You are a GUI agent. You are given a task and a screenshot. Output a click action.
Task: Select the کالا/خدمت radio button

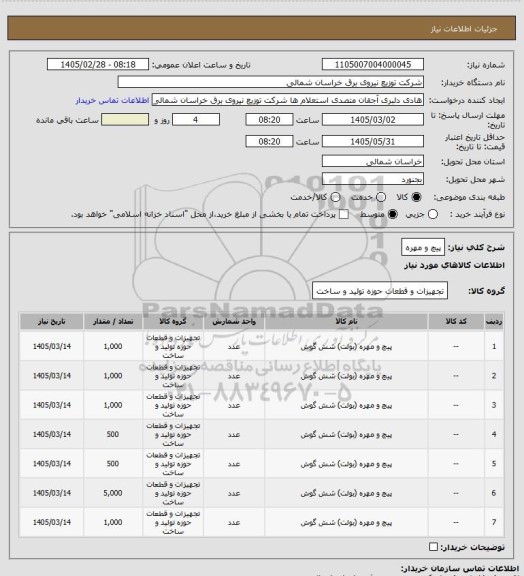click(x=335, y=197)
